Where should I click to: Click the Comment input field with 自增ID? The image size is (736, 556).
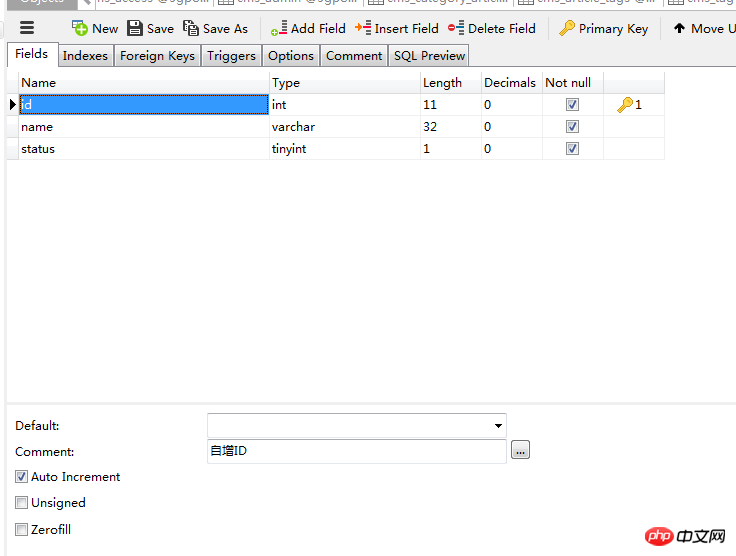point(357,451)
